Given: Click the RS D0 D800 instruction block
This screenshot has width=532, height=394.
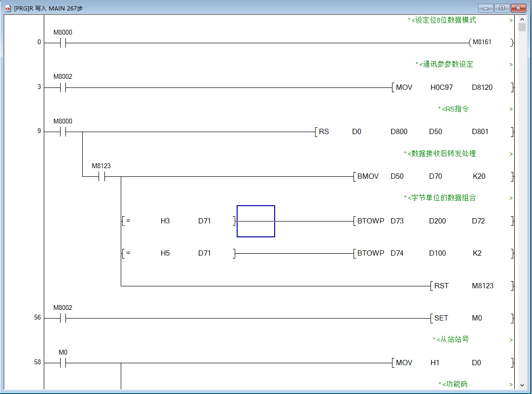Looking at the screenshot, I should pos(414,132).
